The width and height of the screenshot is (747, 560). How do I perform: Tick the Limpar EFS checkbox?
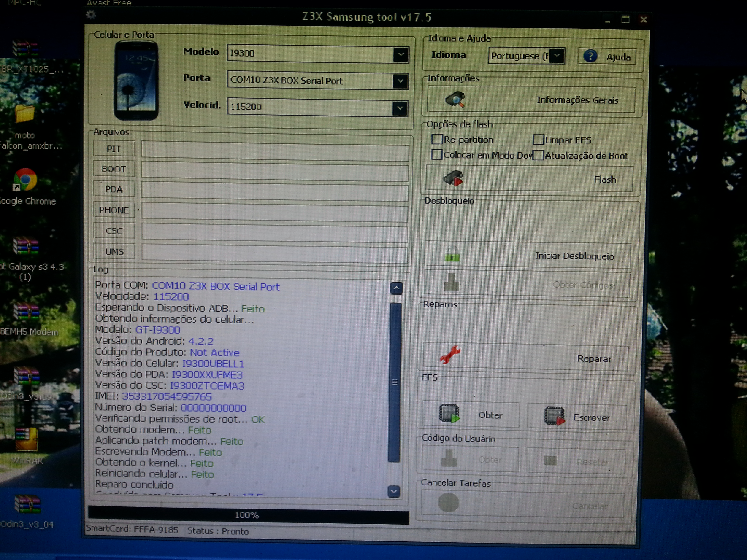(x=538, y=140)
